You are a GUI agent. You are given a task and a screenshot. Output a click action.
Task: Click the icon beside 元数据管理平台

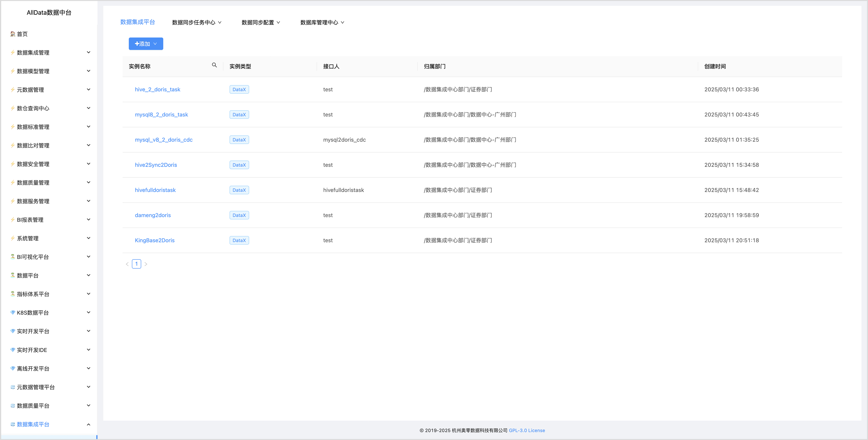(x=13, y=387)
